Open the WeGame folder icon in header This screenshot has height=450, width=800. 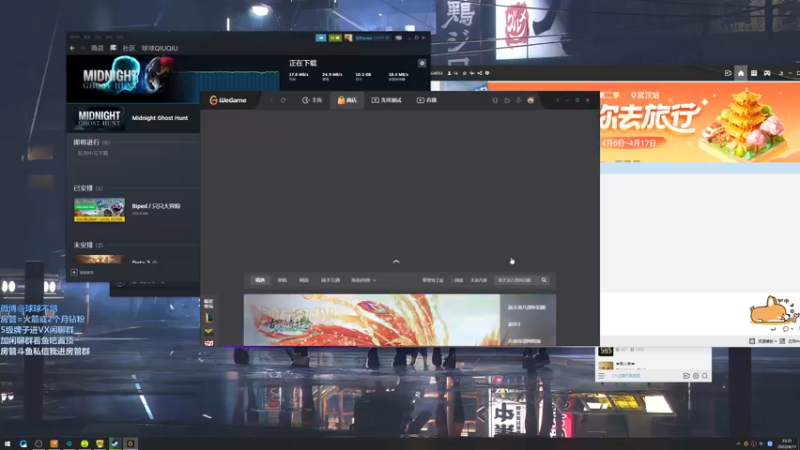point(507,100)
